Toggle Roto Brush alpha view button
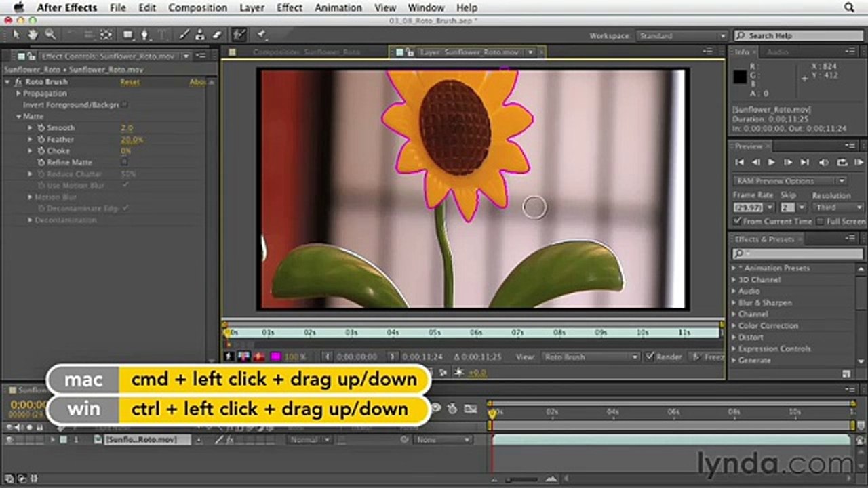868x488 pixels. 229,357
